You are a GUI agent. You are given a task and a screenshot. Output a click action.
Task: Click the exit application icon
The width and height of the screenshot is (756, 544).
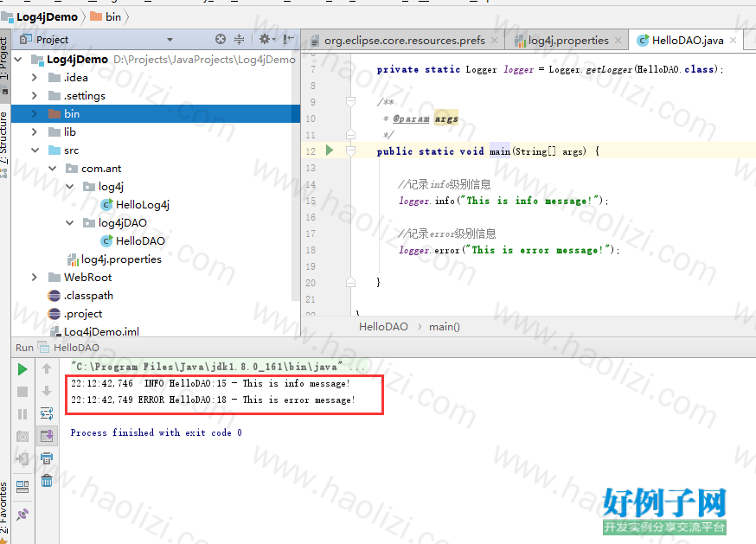[22, 458]
